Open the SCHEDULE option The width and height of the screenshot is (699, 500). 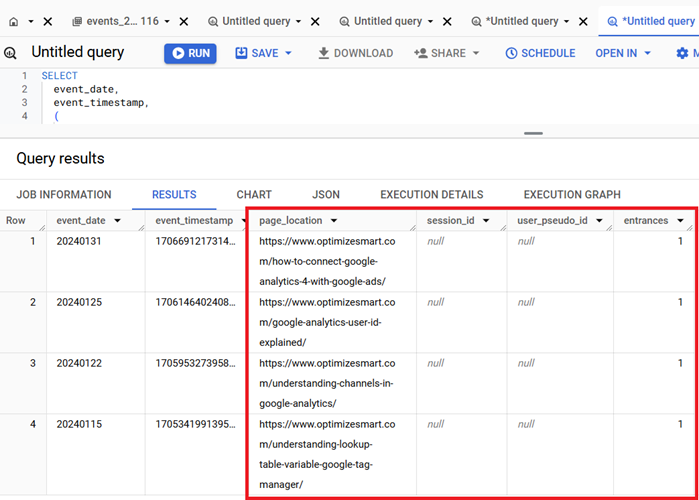click(540, 53)
